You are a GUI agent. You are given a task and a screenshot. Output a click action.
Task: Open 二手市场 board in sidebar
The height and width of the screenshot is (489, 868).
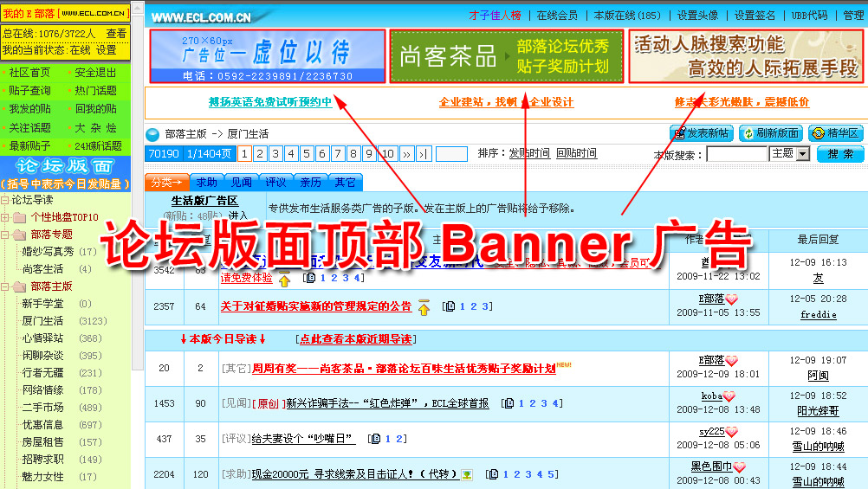click(x=42, y=408)
